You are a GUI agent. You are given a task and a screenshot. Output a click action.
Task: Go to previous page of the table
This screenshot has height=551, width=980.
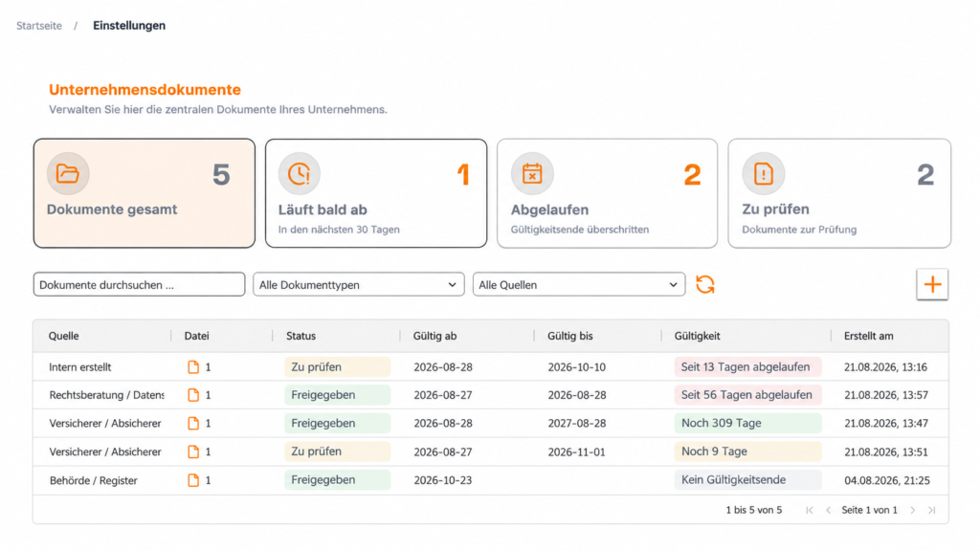(x=828, y=511)
